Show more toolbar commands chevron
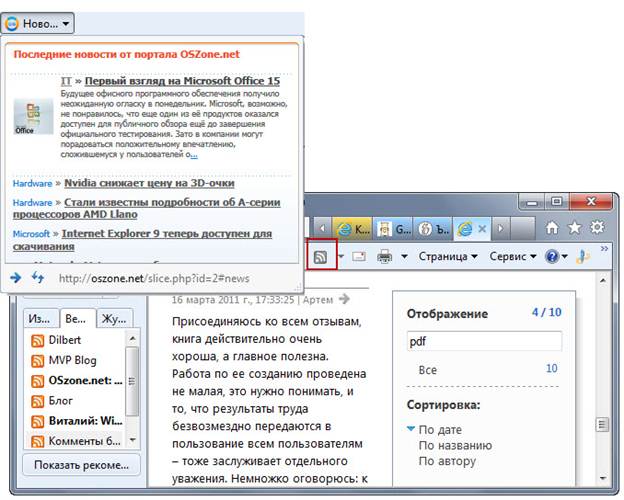 coord(604,248)
